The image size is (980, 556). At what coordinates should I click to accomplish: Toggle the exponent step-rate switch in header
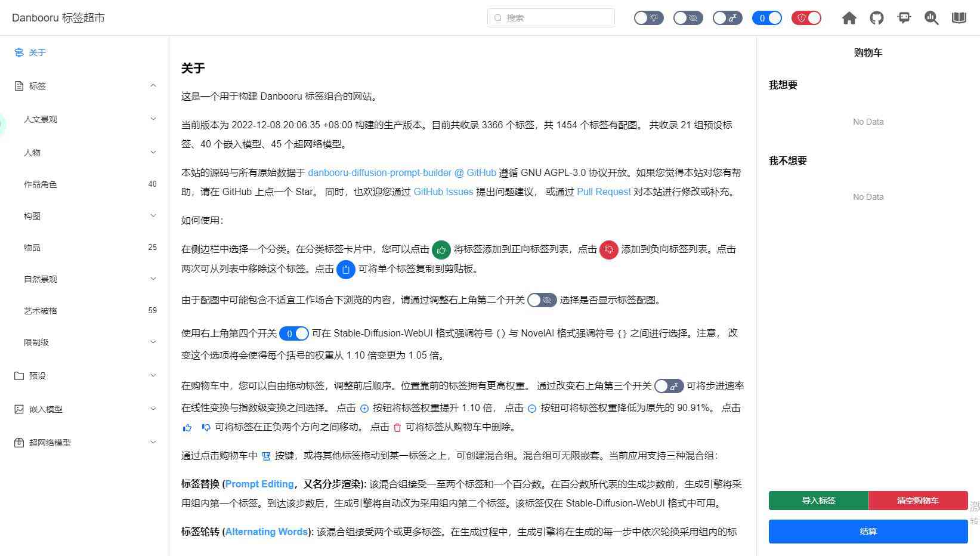coord(727,18)
